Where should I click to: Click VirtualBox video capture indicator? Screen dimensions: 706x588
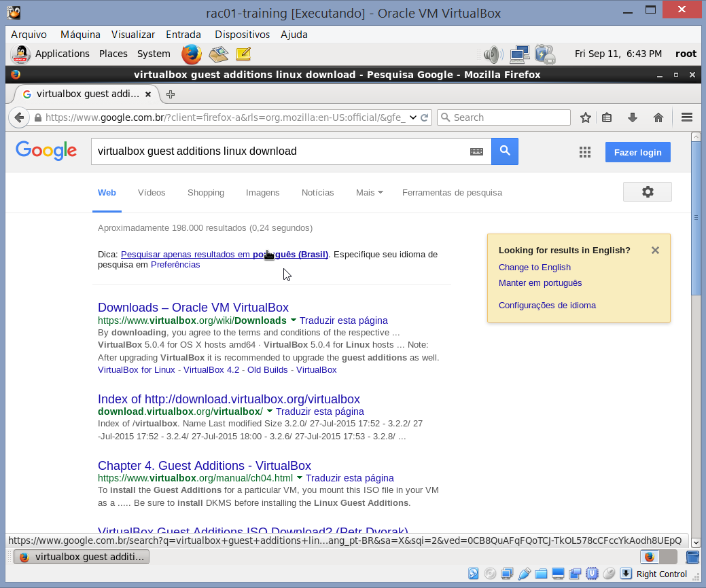[x=575, y=574]
